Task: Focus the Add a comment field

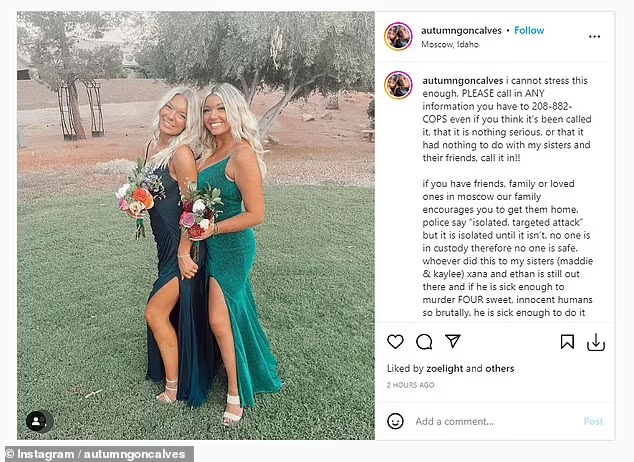Action: (x=495, y=421)
